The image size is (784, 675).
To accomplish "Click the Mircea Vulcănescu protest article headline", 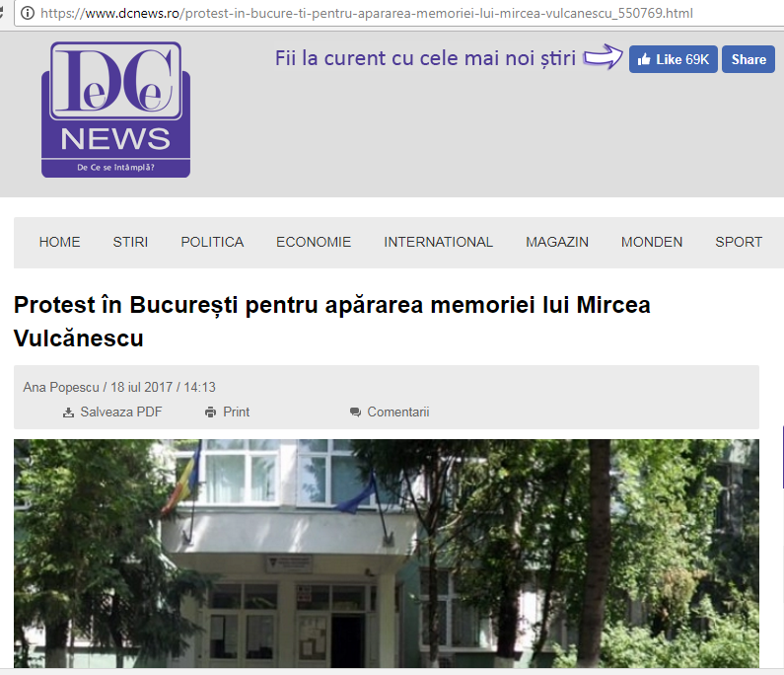I will click(332, 321).
